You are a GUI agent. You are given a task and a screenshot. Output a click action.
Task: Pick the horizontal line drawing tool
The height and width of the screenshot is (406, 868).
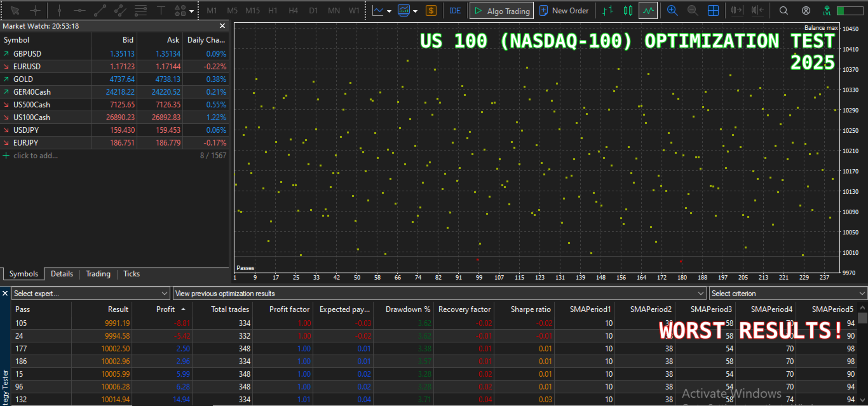79,11
